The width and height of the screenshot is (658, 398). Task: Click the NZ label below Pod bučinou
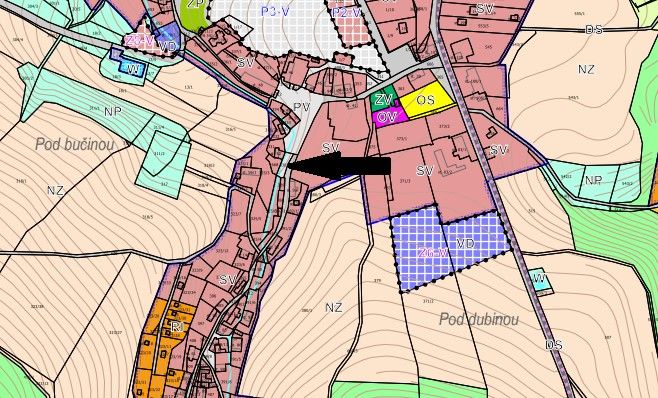pyautogui.click(x=55, y=190)
